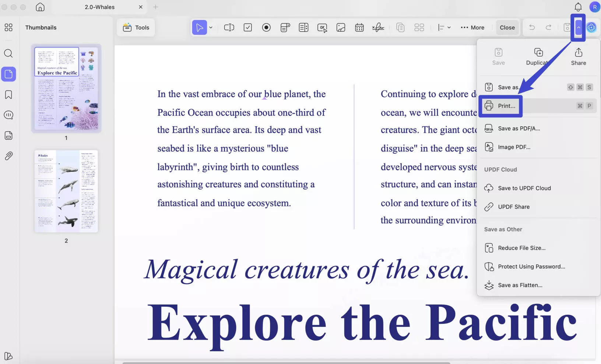The width and height of the screenshot is (601, 364).
Task: Select the button form tool with OK label
Action: pos(322,27)
